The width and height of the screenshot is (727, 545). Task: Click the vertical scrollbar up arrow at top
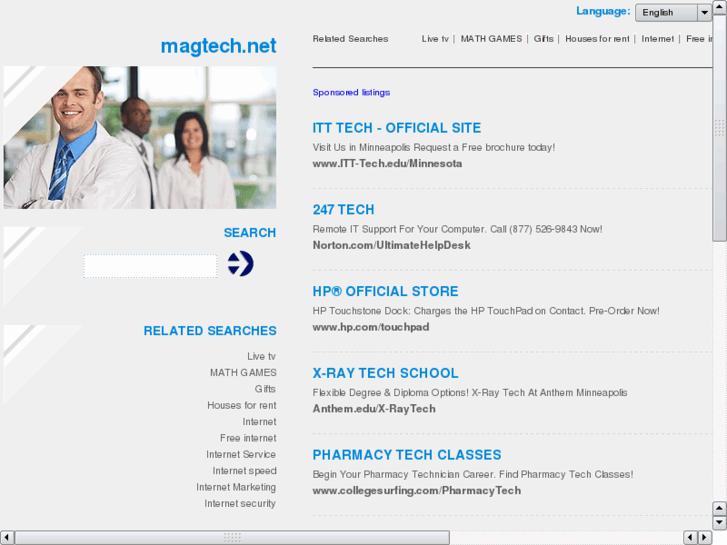719,7
